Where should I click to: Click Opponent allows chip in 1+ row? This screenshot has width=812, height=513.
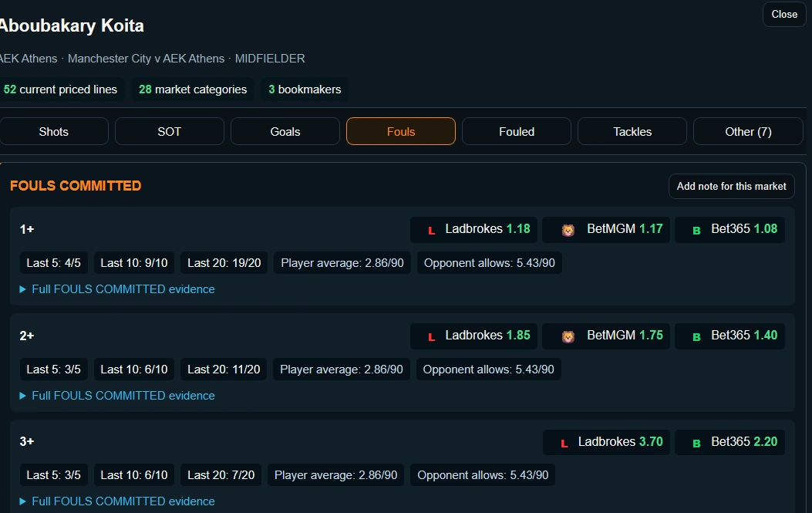coord(490,263)
